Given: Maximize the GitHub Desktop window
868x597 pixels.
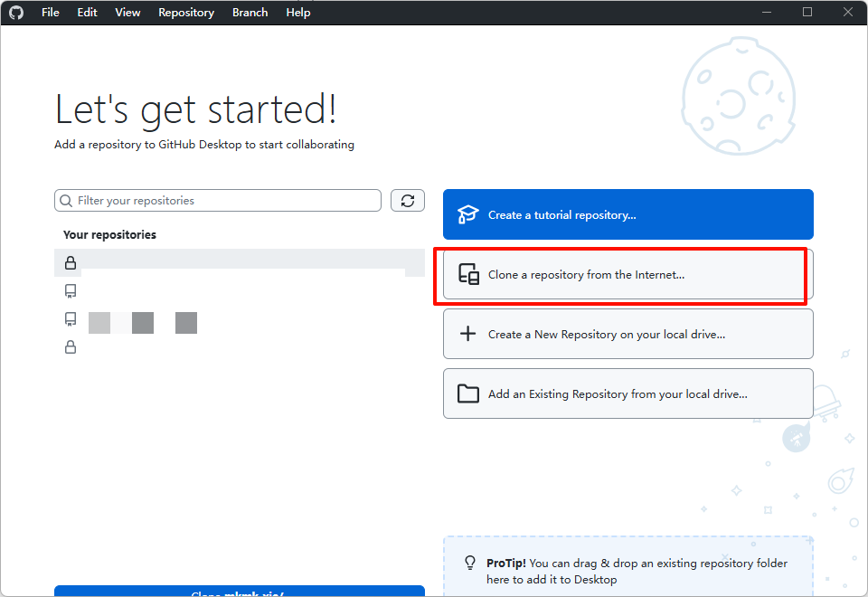Looking at the screenshot, I should click(807, 12).
